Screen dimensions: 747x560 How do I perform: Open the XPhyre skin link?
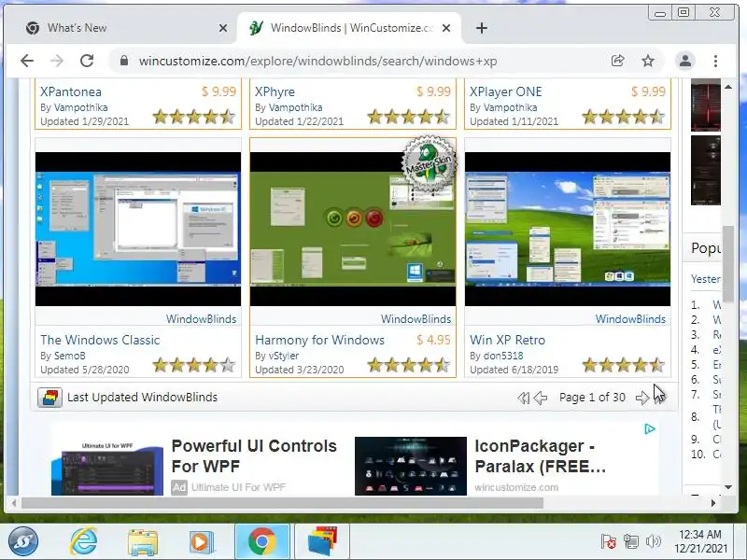(275, 91)
